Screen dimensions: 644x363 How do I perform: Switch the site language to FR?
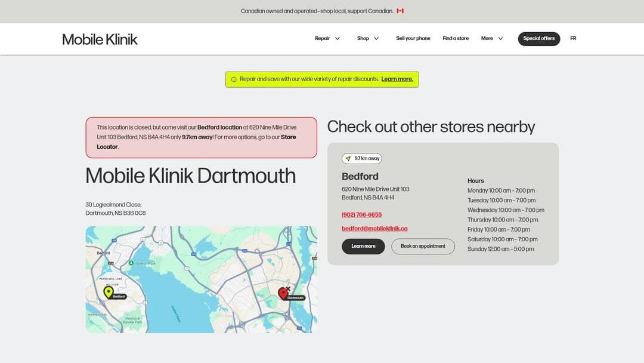click(573, 38)
